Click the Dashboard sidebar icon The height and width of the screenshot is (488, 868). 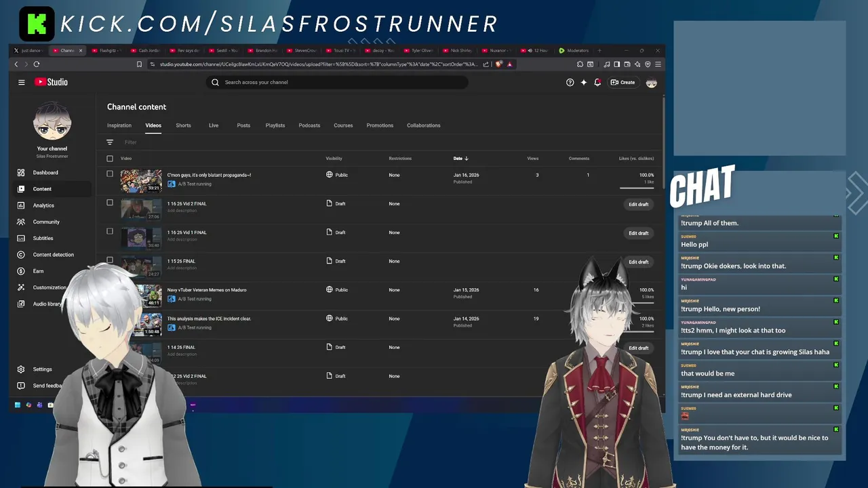point(21,173)
